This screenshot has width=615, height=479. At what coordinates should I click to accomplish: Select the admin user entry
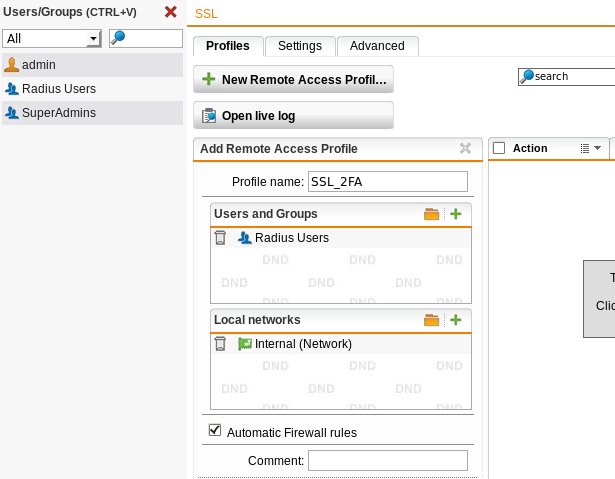[93, 65]
